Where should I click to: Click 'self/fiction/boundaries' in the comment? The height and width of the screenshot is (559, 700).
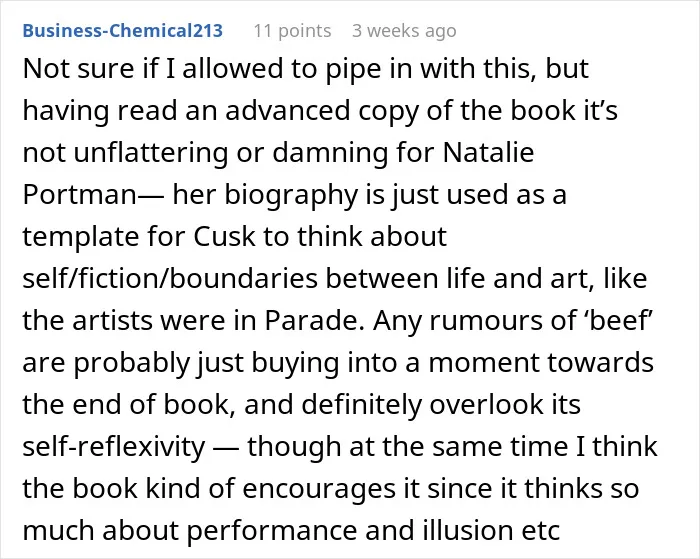tap(170, 279)
